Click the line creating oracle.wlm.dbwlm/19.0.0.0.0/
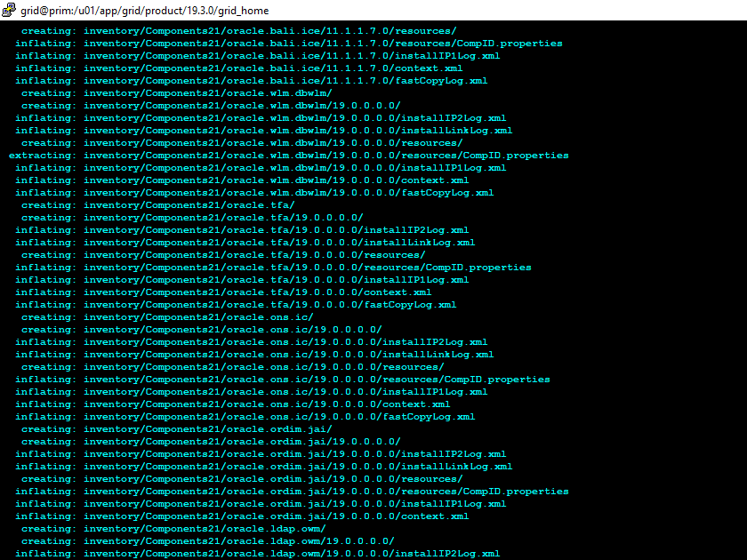Viewport: 747px width, 560px height. [x=211, y=106]
